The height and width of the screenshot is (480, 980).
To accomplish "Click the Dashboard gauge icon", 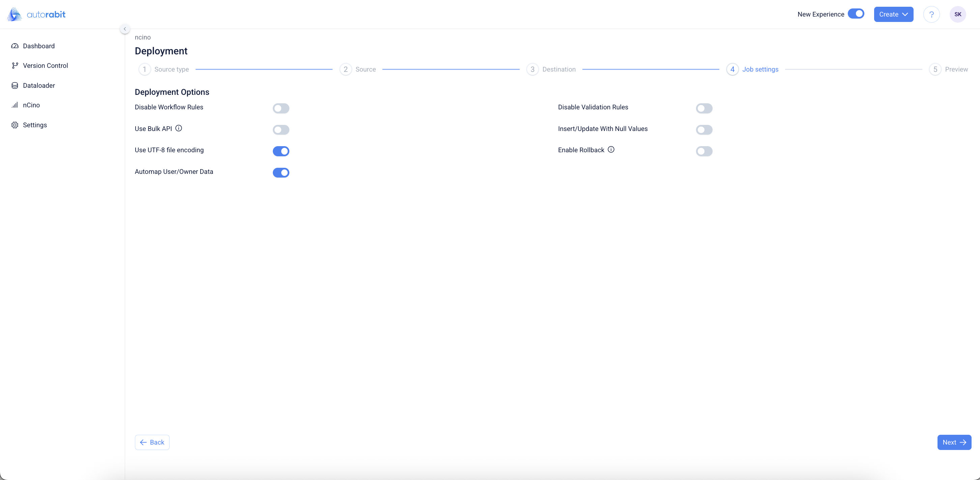I will point(15,46).
